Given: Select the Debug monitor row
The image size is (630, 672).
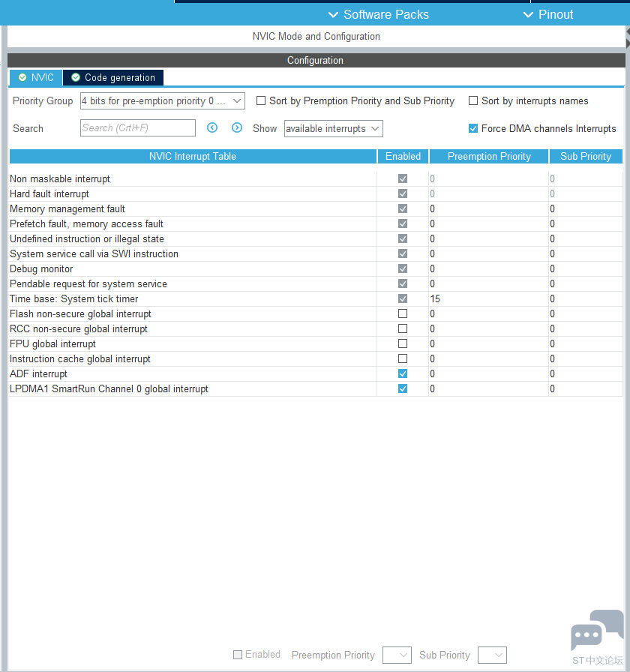Looking at the screenshot, I should 316,268.
